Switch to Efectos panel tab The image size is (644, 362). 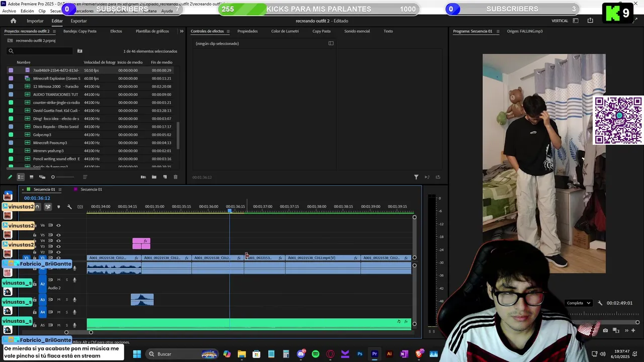coord(116,31)
